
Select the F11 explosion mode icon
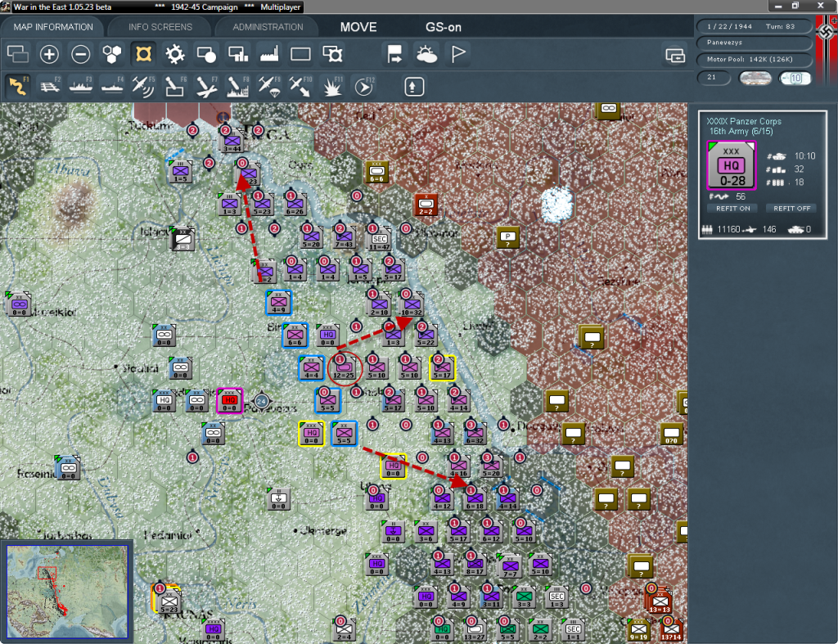click(332, 87)
